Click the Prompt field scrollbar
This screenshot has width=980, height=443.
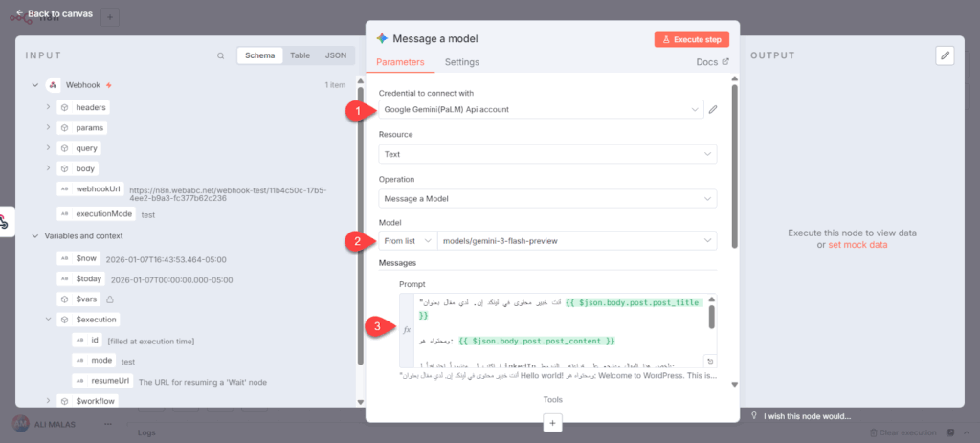click(711, 316)
